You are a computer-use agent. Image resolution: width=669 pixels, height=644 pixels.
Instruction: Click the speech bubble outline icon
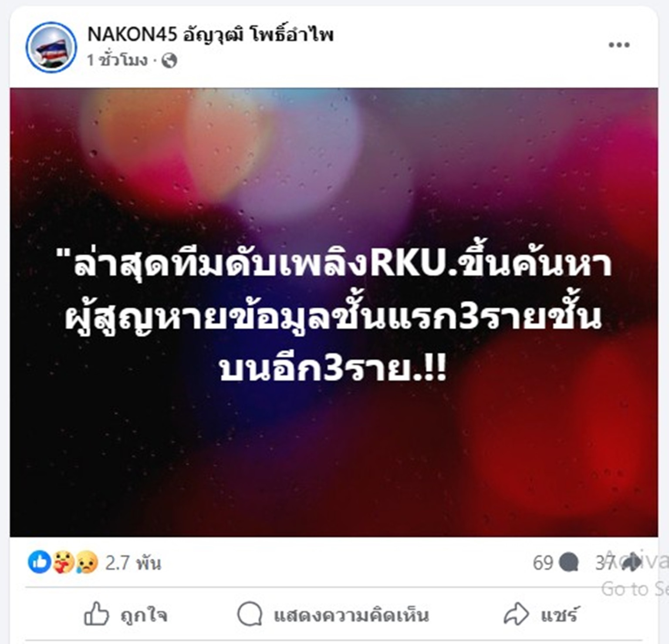click(250, 614)
